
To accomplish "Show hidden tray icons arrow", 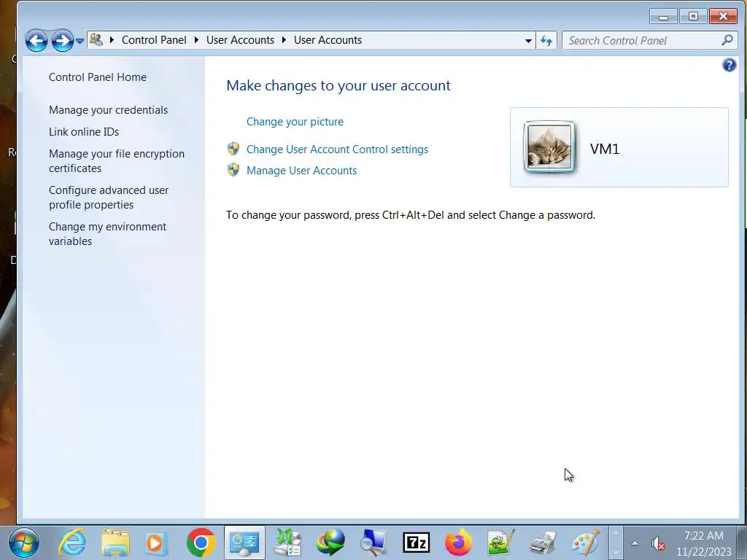I will (x=635, y=542).
